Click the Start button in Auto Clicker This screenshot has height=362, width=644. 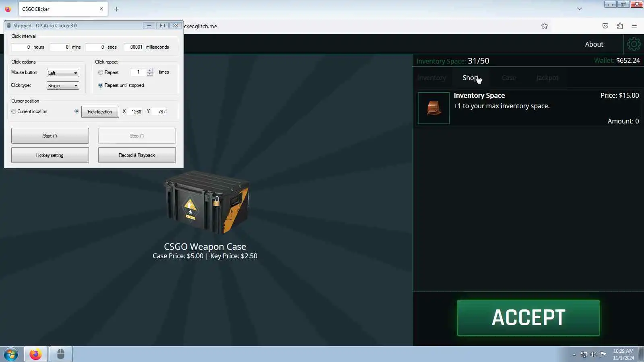(x=50, y=136)
